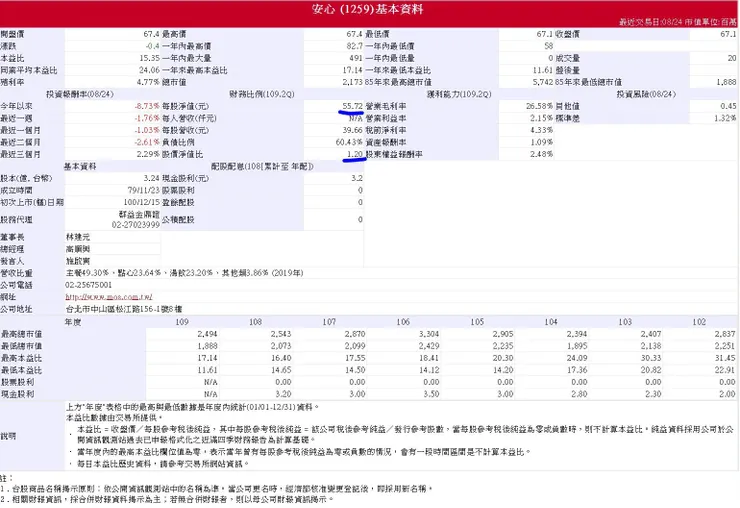Click the '最低本益比' value '17.36' for 104
Image resolution: width=740 pixels, height=508 pixels.
pos(577,370)
